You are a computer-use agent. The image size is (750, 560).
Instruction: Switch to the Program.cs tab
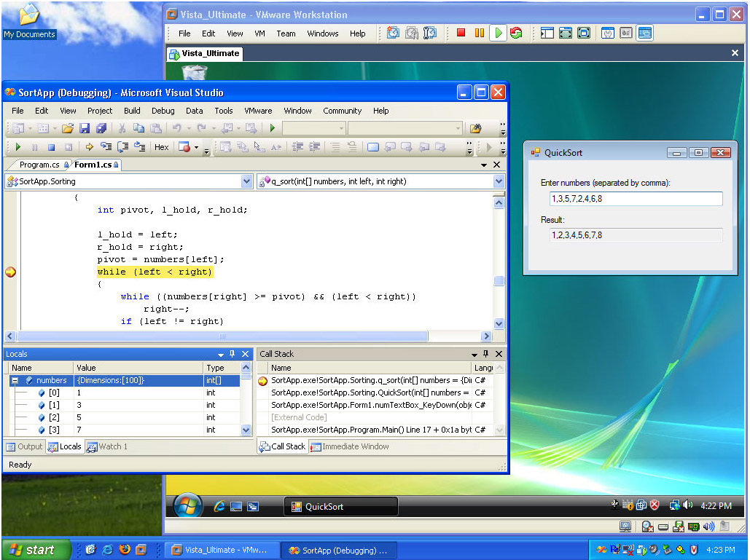pos(39,165)
